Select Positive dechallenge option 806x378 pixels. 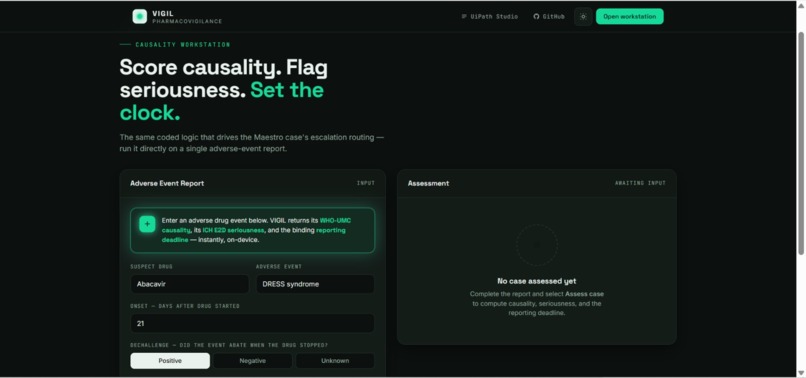[x=170, y=361]
